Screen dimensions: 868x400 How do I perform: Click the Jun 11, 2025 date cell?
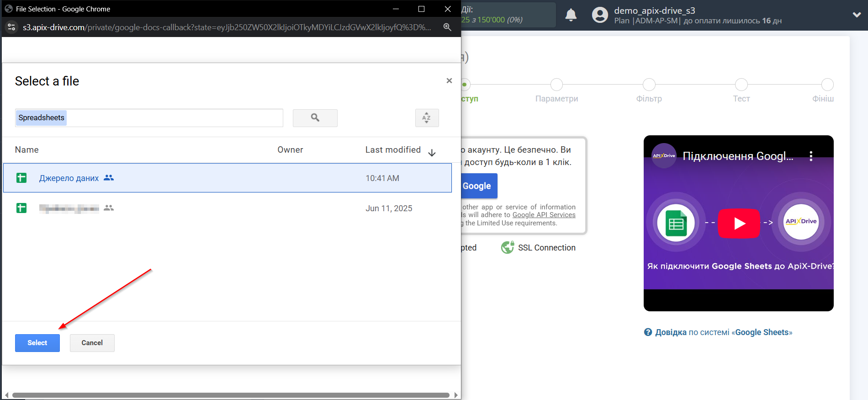click(x=389, y=208)
